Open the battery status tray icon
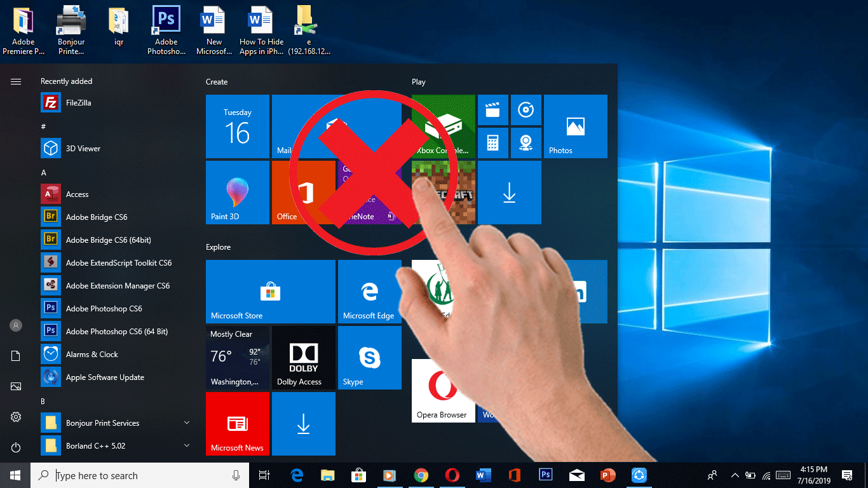This screenshot has height=488, width=868. point(750,475)
